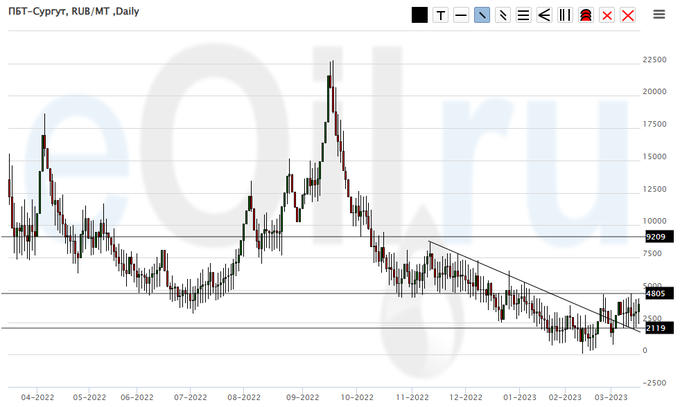Screen dimensions: 680x407
Task: Click the small red X delete icon
Action: [x=607, y=15]
